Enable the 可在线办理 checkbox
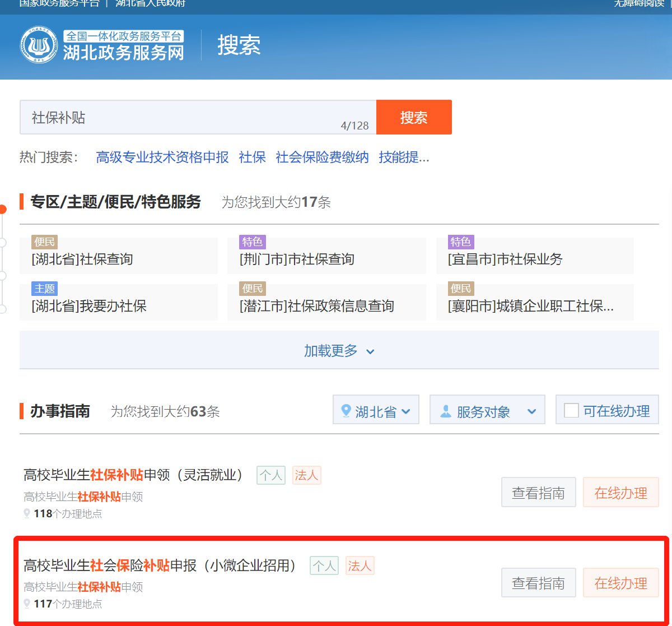Viewport: 672px width, 626px height. (571, 411)
